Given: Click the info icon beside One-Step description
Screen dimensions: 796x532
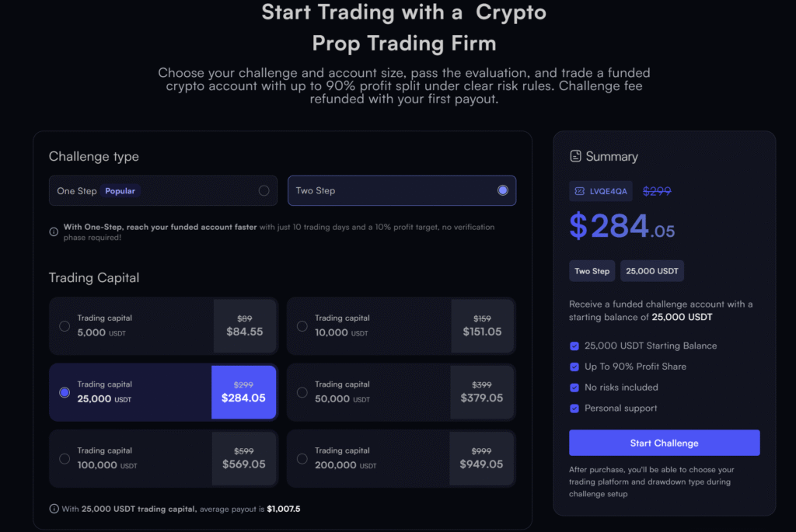Looking at the screenshot, I should tap(54, 231).
